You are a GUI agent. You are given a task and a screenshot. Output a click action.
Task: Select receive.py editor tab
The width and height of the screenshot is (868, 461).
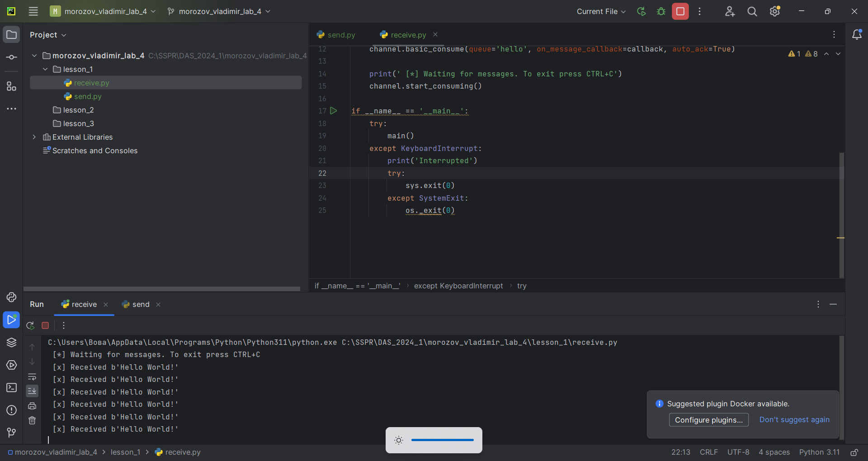click(x=404, y=35)
